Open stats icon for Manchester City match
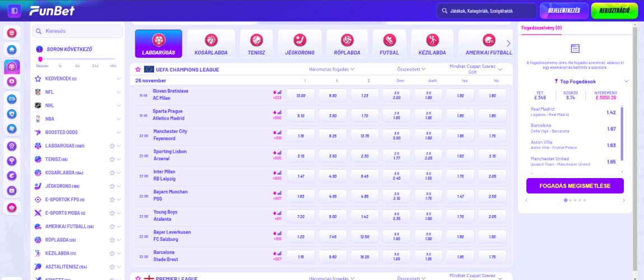The width and height of the screenshot is (644, 280). (x=279, y=132)
